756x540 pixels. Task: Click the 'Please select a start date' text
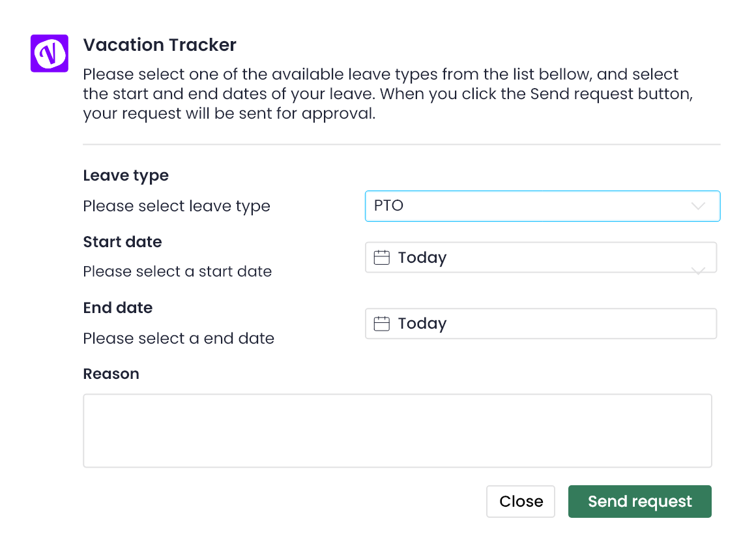(x=177, y=272)
